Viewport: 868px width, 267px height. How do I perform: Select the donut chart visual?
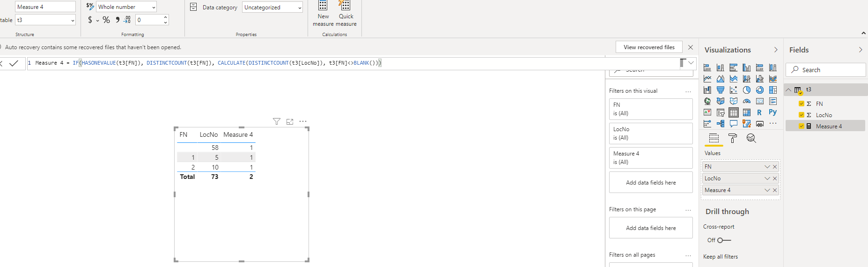(x=760, y=90)
